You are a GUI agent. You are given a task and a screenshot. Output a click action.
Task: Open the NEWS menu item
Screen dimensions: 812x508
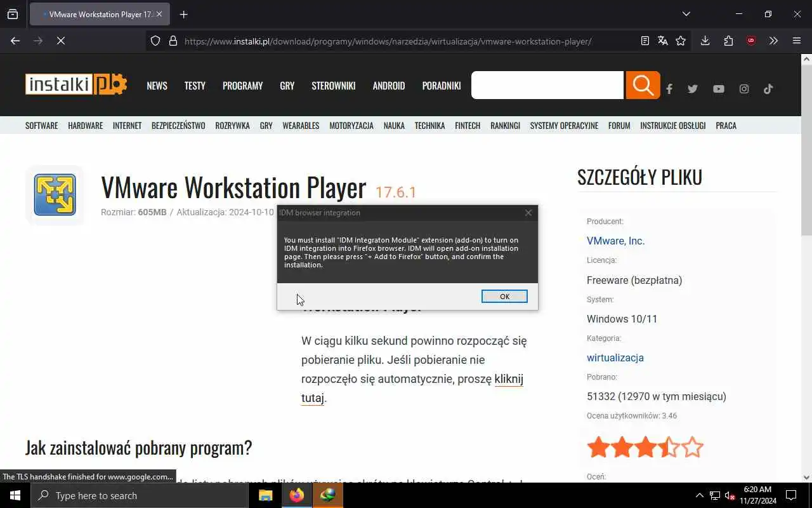pyautogui.click(x=157, y=86)
